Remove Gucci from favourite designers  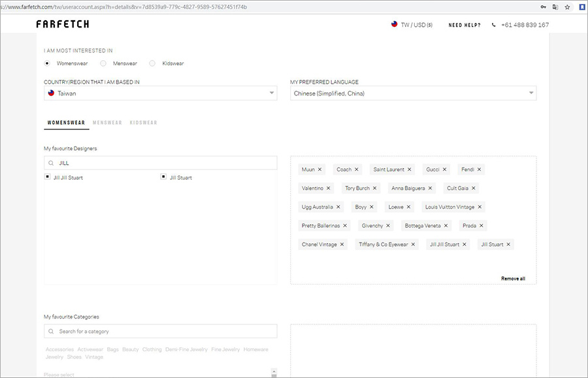(x=445, y=169)
